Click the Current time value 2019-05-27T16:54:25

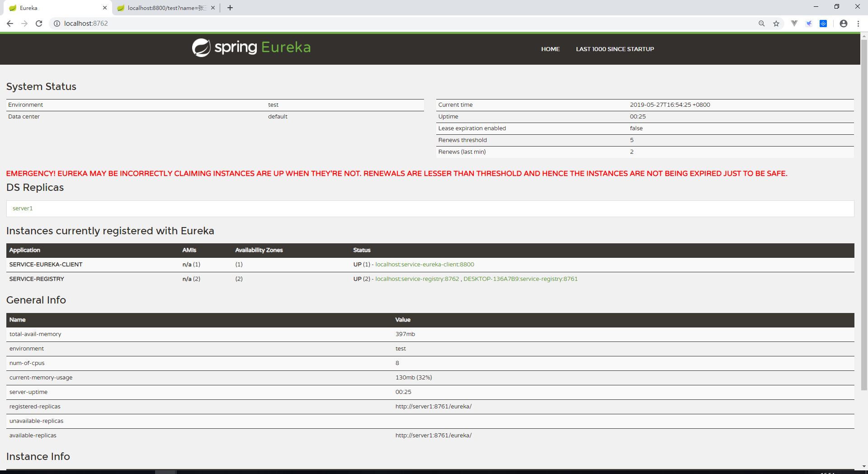[x=670, y=105]
